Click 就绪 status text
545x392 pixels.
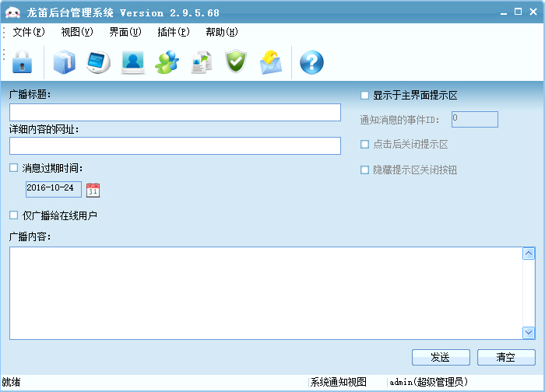pyautogui.click(x=11, y=383)
